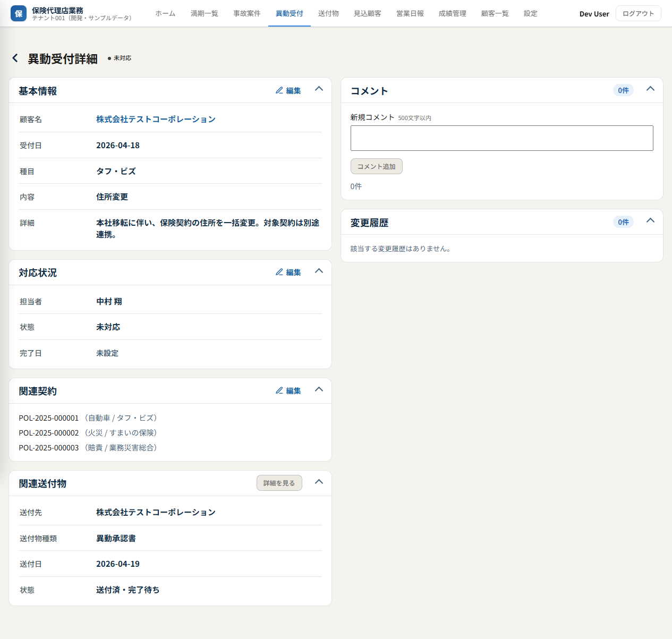Viewport: 672px width, 639px height.
Task: Collapse the 関連送付物 section
Action: 319,482
